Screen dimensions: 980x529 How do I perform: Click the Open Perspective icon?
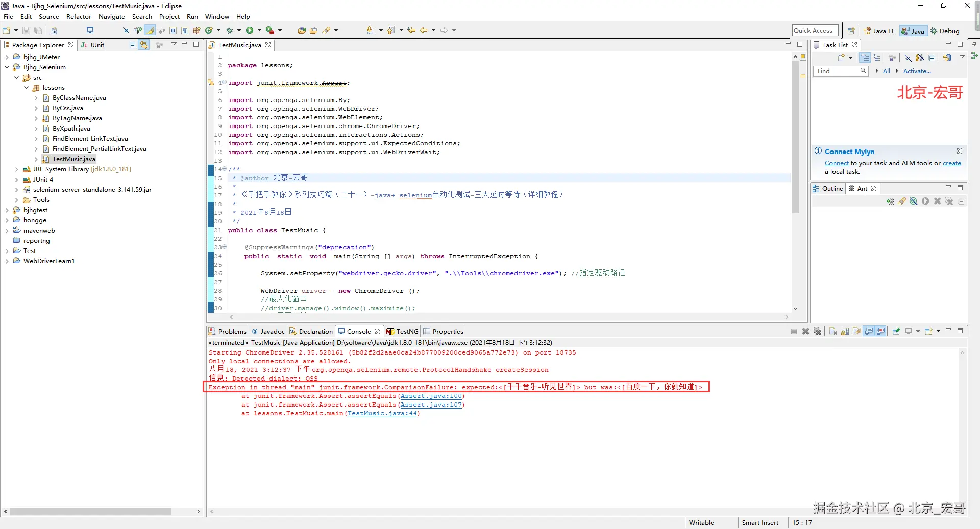[x=851, y=31]
